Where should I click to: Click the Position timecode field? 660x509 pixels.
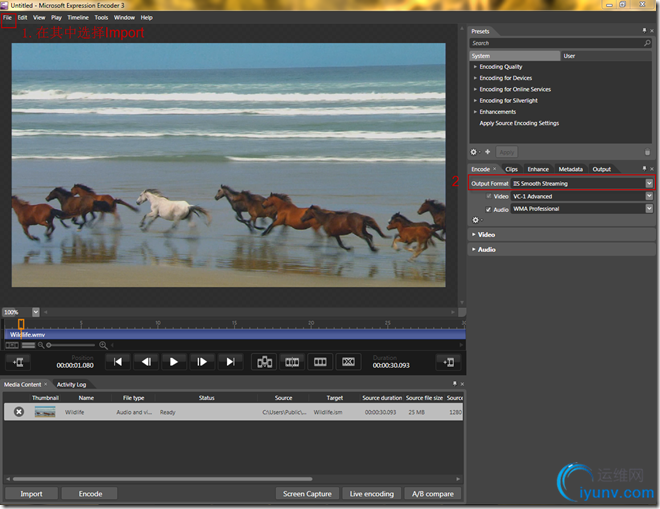pyautogui.click(x=75, y=365)
